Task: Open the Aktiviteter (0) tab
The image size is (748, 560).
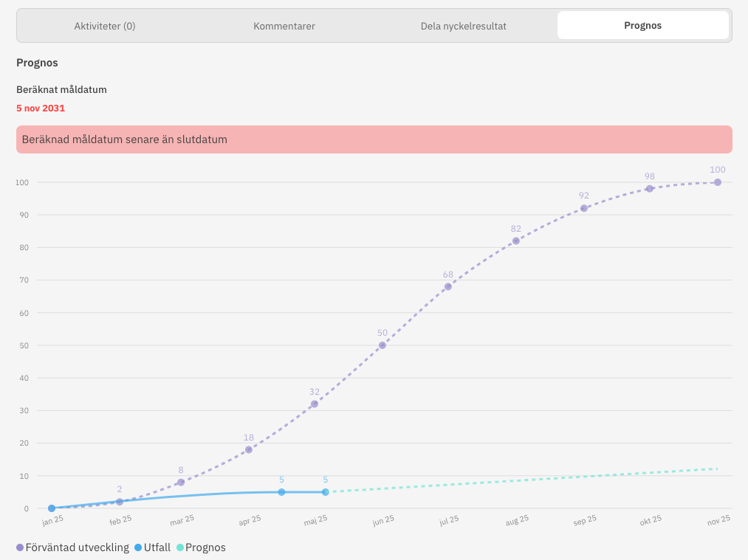Action: (105, 26)
